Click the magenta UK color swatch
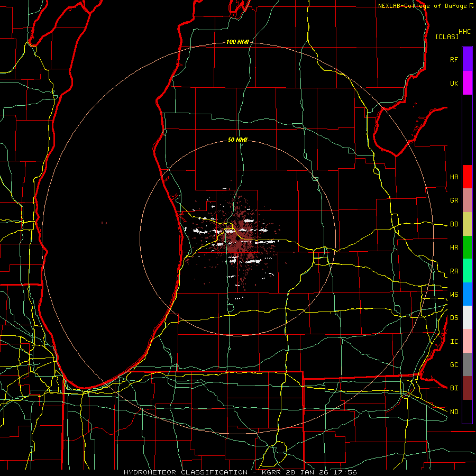The height and width of the screenshot is (476, 476). tap(467, 83)
